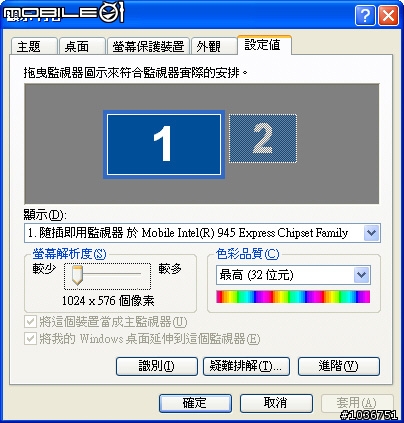Open the 螢幕保護裝置 tab
Image resolution: width=404 pixels, height=423 pixels.
(148, 47)
